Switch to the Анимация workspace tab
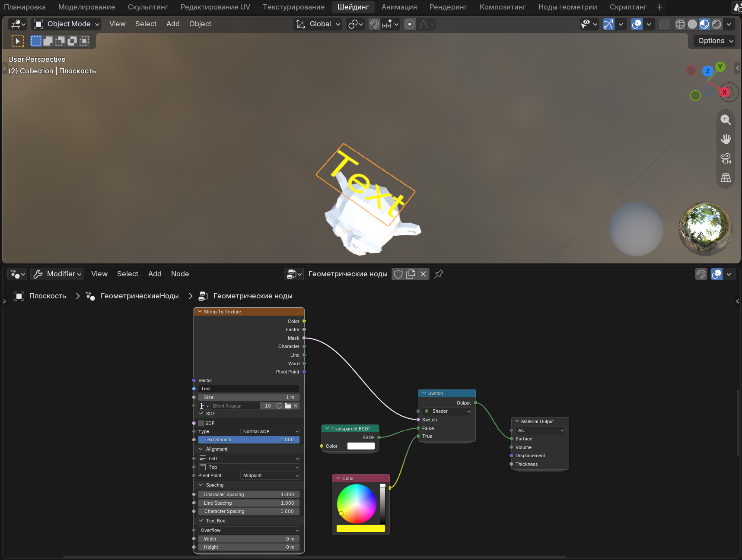 pos(399,7)
